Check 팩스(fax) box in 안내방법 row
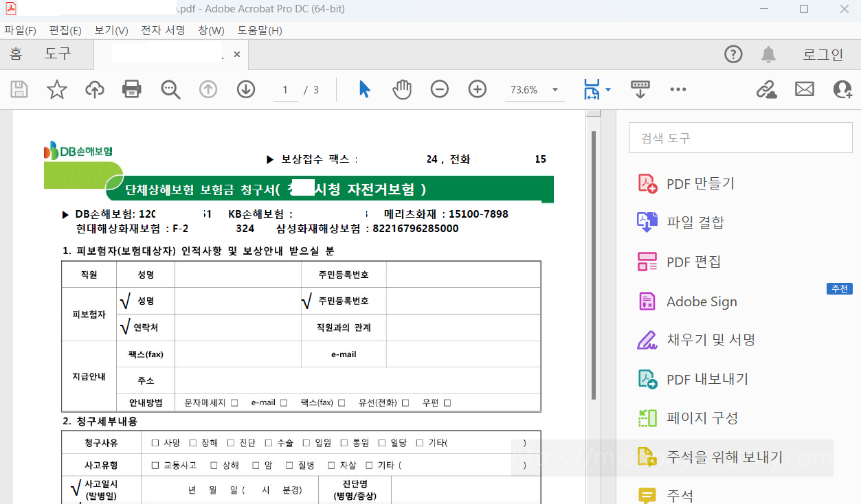861x504 pixels. 342,403
